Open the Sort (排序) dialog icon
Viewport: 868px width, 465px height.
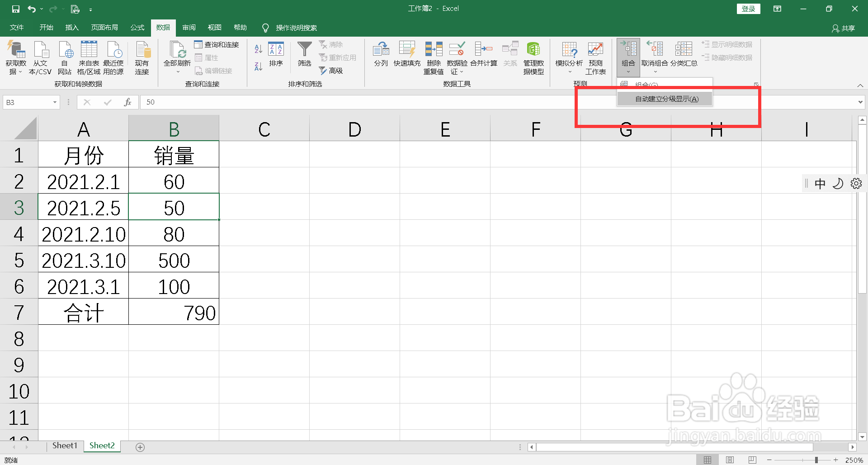click(276, 54)
